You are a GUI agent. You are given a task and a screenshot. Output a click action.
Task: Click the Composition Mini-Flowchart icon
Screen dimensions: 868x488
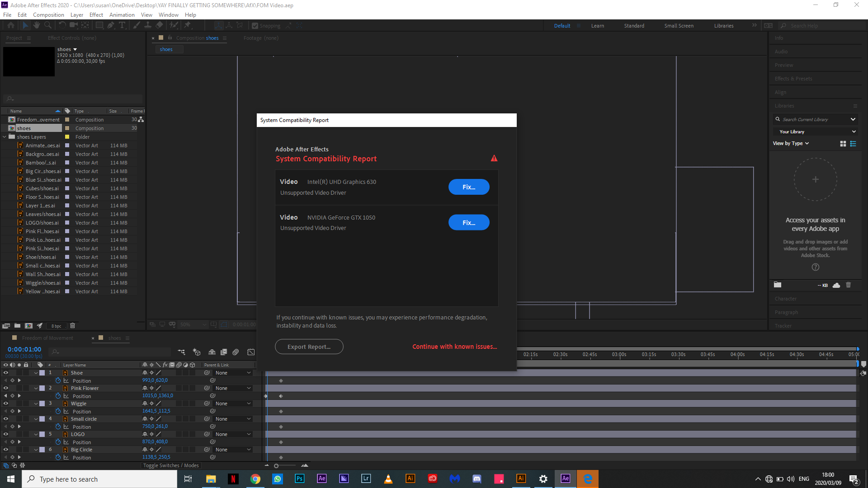[x=181, y=352]
